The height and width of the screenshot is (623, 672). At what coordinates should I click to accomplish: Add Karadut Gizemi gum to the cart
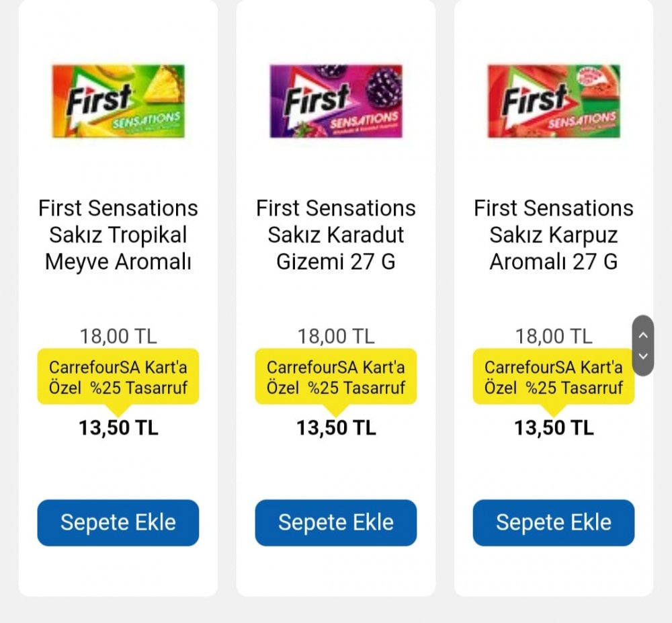[x=336, y=522]
